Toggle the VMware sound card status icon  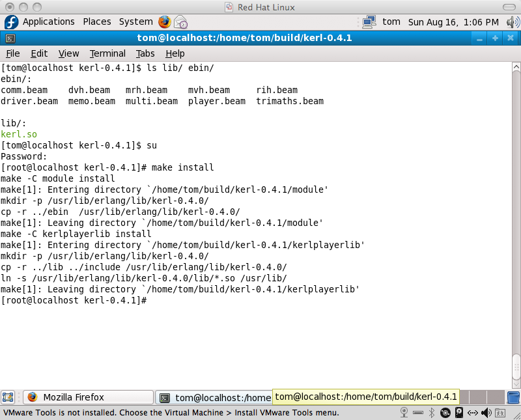pos(488,413)
